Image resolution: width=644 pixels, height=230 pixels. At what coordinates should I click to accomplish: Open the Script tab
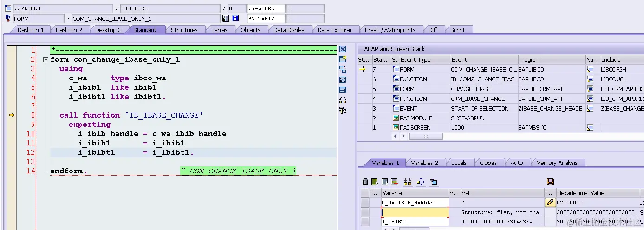click(x=457, y=30)
